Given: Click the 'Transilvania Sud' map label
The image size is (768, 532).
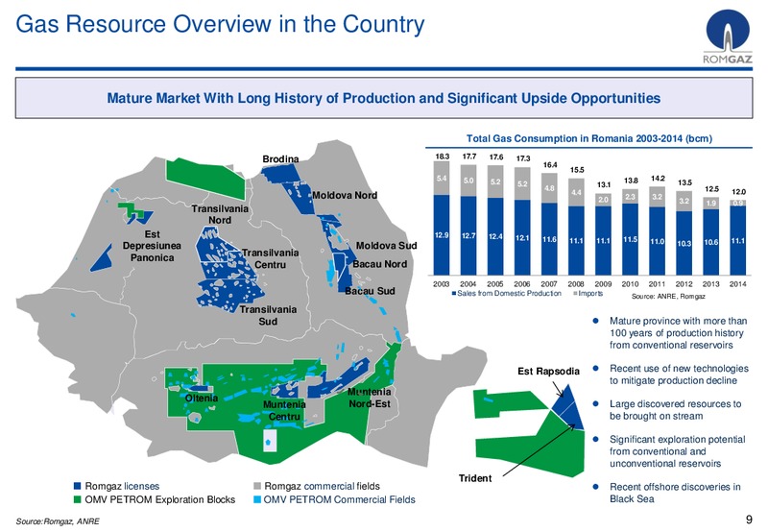Looking at the screenshot, I should pos(268,316).
